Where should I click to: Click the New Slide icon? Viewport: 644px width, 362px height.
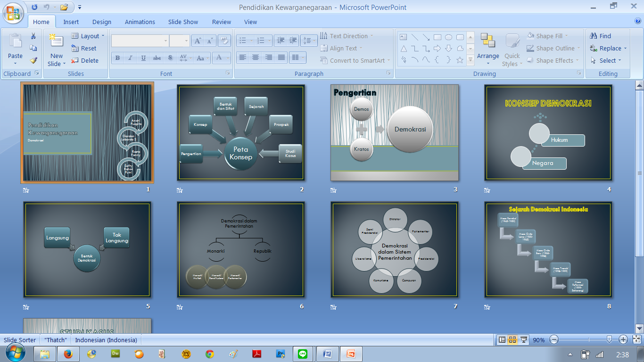pyautogui.click(x=57, y=41)
